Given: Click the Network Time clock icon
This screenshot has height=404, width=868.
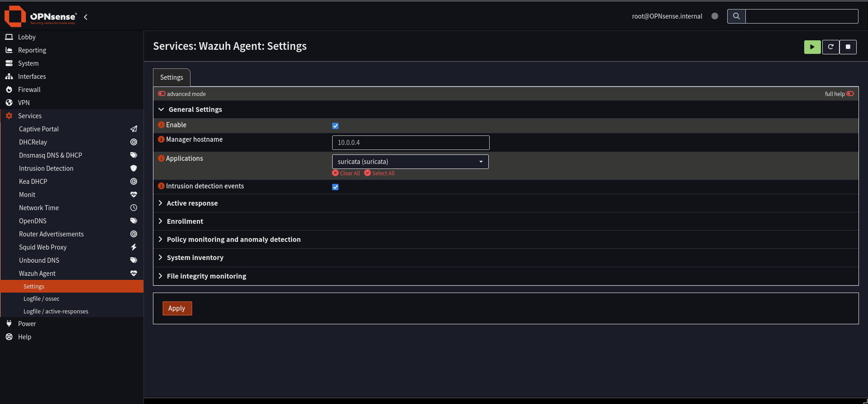Looking at the screenshot, I should [x=134, y=208].
